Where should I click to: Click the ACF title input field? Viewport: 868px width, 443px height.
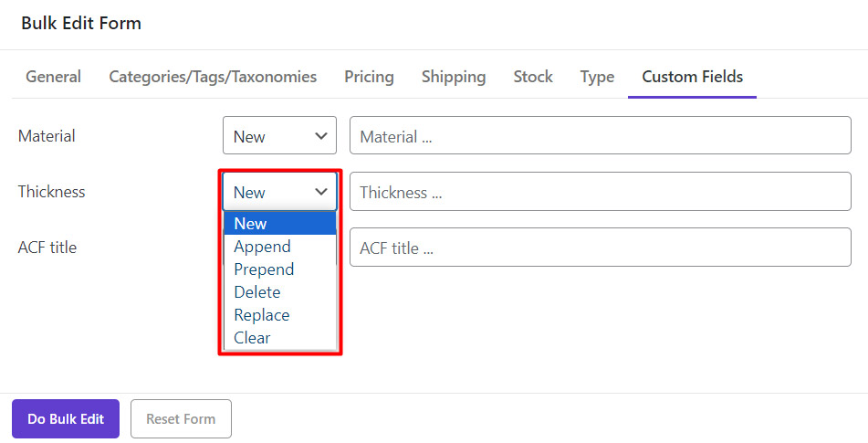click(600, 248)
